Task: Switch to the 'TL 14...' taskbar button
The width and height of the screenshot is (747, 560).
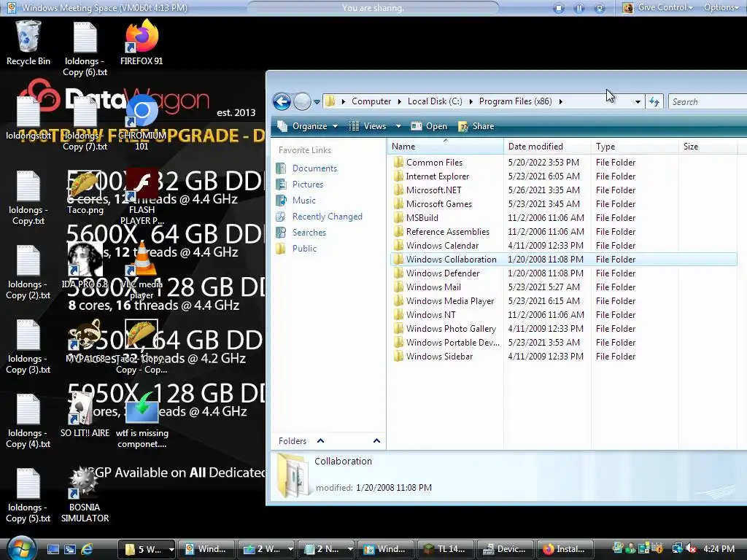Action: 445,549
